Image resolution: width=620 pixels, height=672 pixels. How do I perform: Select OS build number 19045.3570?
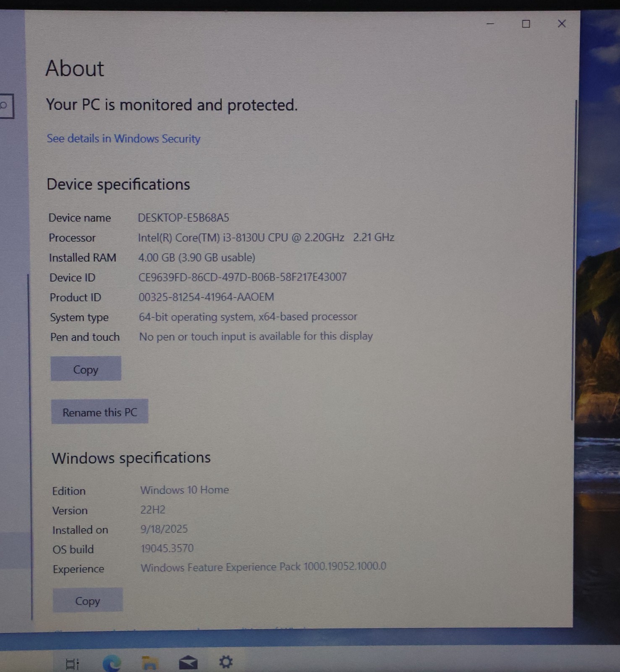pyautogui.click(x=167, y=549)
